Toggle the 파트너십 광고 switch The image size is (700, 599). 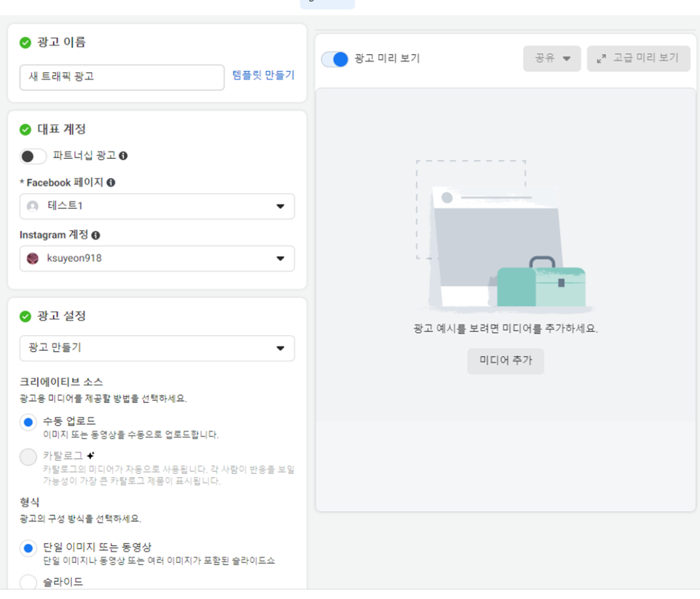coord(33,156)
